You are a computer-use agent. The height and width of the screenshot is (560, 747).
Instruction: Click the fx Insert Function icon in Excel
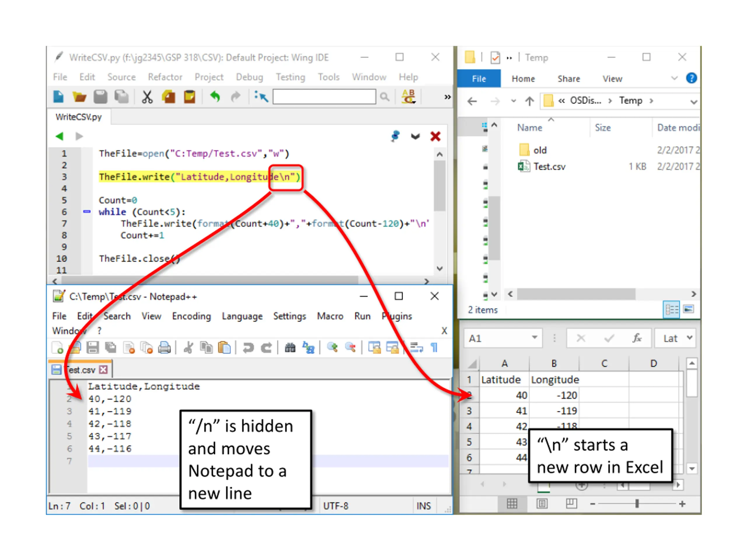(637, 338)
